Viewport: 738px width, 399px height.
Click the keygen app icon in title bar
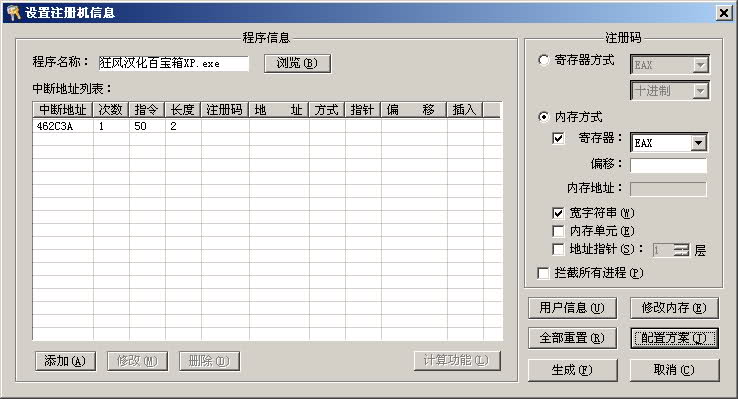point(13,12)
